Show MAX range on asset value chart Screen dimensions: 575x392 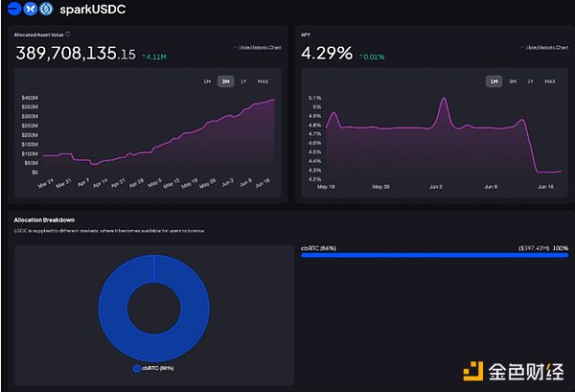(x=263, y=81)
